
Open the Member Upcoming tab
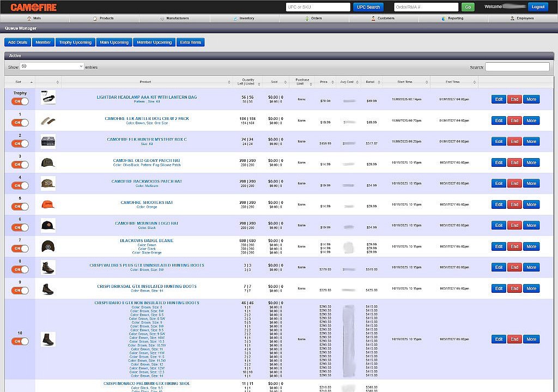tap(154, 42)
